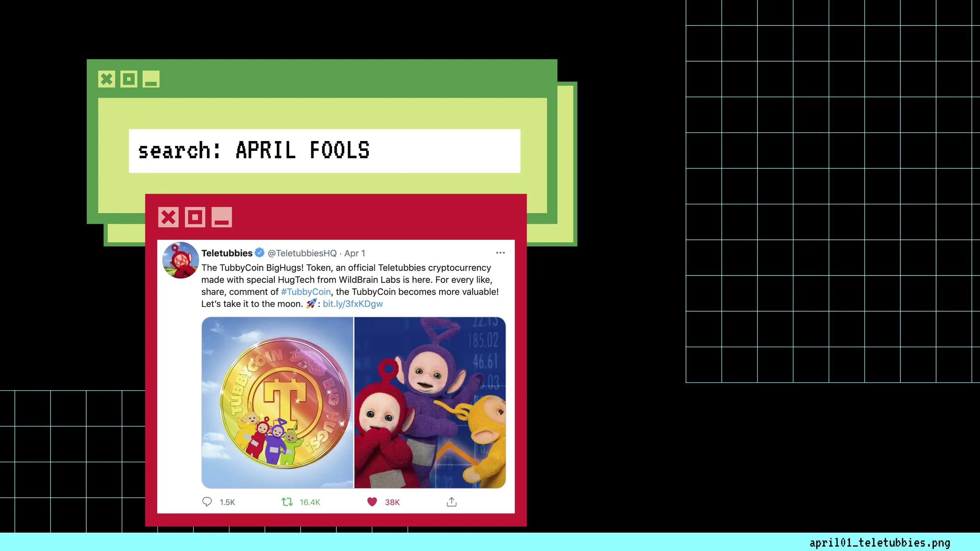Click the blue verified badge
The height and width of the screenshot is (551, 980).
pos(259,253)
